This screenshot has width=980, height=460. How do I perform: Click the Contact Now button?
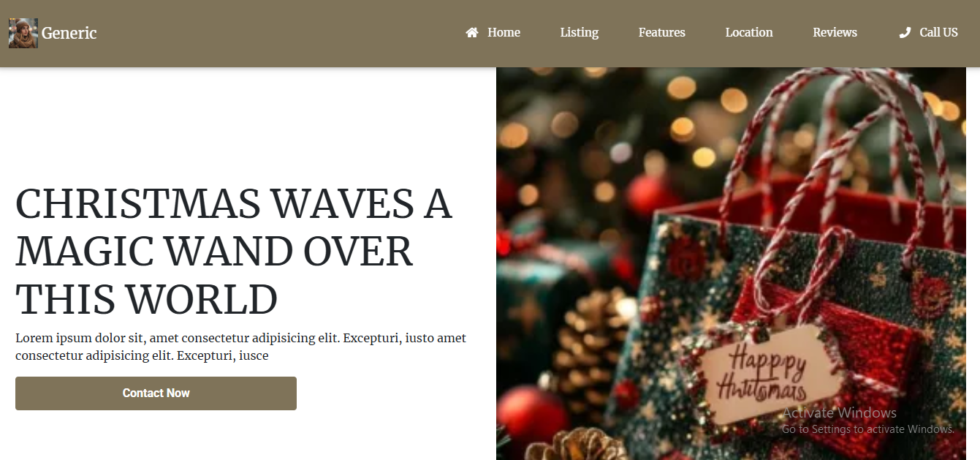[x=156, y=393]
